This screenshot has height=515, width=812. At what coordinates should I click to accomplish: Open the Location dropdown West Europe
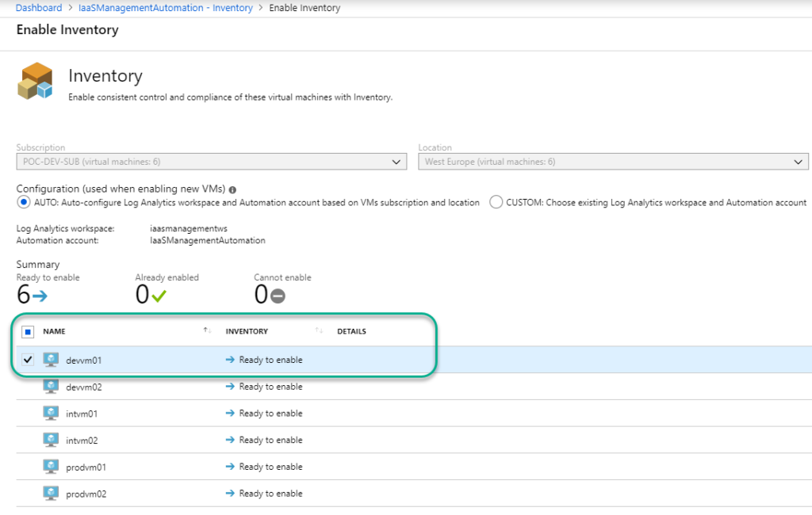(613, 162)
